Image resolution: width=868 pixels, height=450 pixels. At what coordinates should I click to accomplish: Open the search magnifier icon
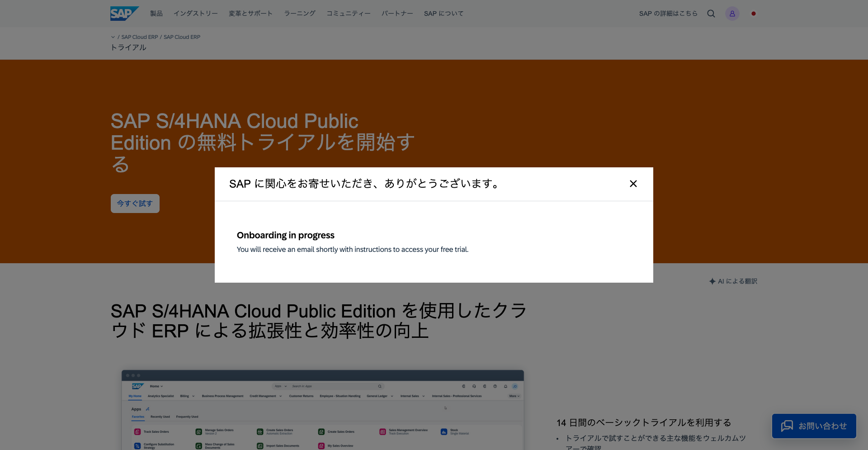point(711,14)
